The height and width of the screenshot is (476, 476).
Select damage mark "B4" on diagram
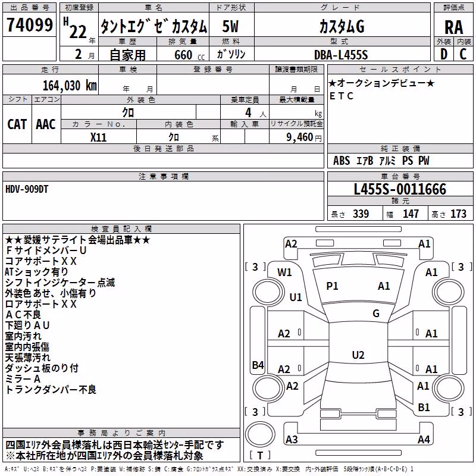click(x=258, y=365)
